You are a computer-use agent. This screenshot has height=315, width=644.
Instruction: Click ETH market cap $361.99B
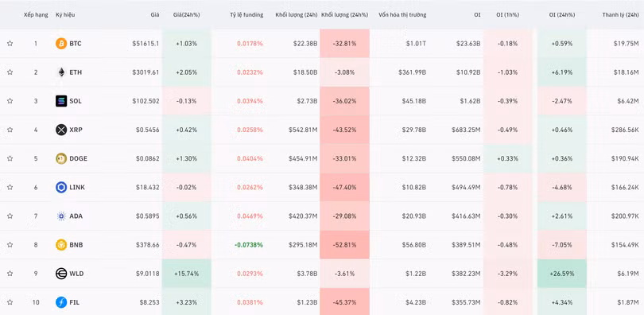coord(413,72)
